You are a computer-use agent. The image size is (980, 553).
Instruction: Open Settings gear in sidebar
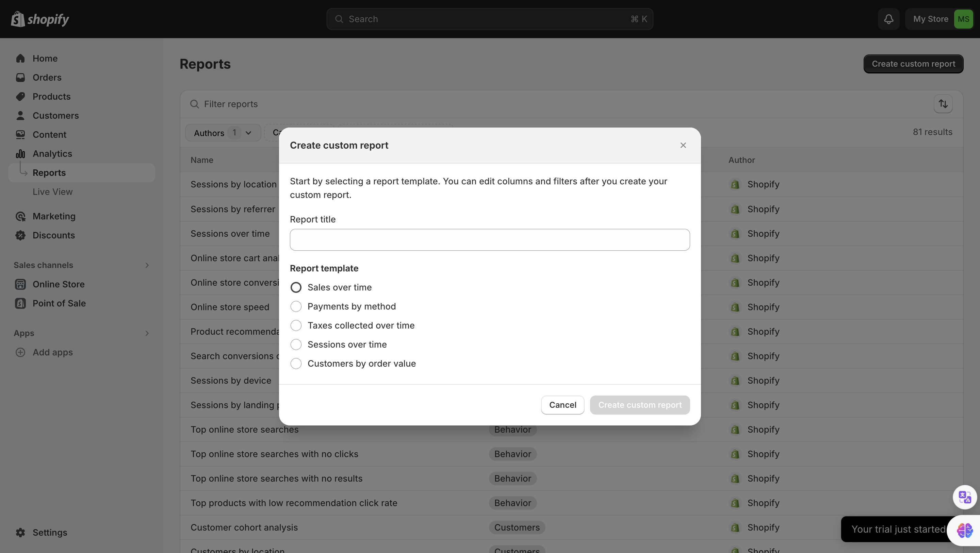[20, 533]
